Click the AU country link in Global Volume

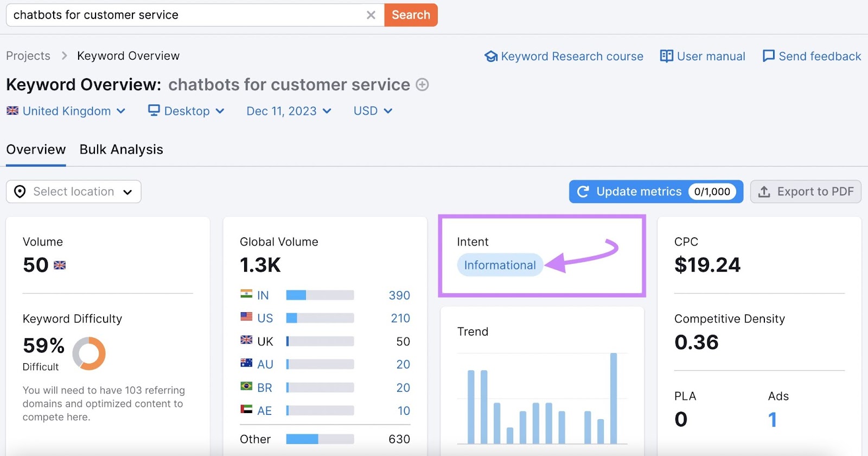point(265,364)
